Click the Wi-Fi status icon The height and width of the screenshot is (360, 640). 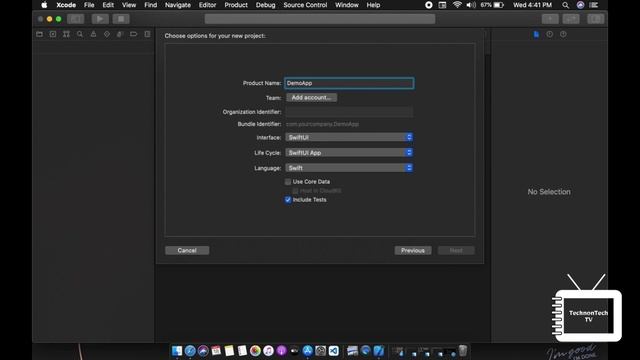(x=457, y=5)
